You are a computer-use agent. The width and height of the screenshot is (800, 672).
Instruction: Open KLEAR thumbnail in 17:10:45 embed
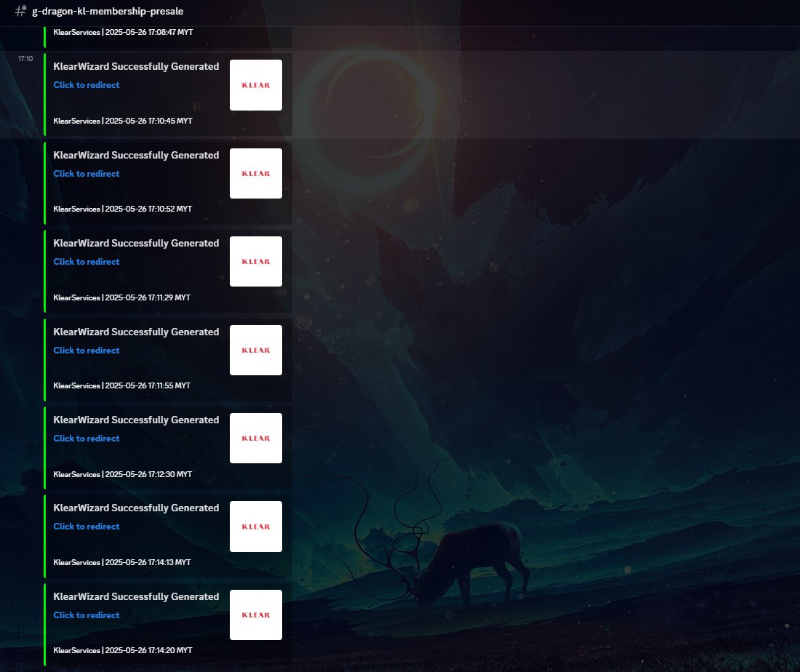coord(255,84)
